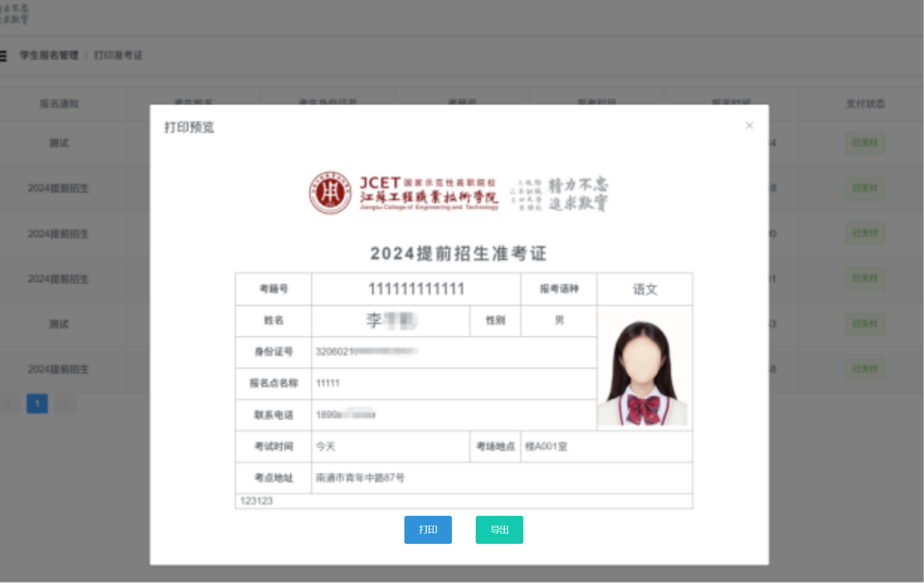Click the blue 打印 button
This screenshot has width=924, height=583.
(x=428, y=529)
